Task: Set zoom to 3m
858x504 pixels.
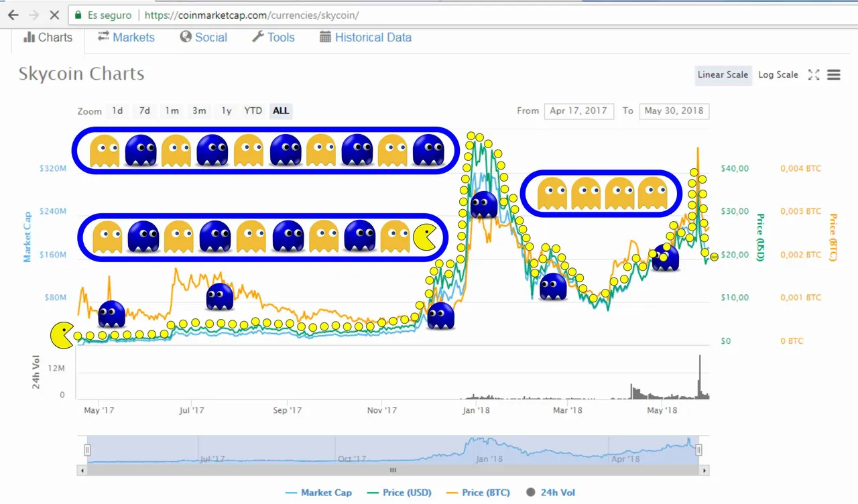Action: 199,111
